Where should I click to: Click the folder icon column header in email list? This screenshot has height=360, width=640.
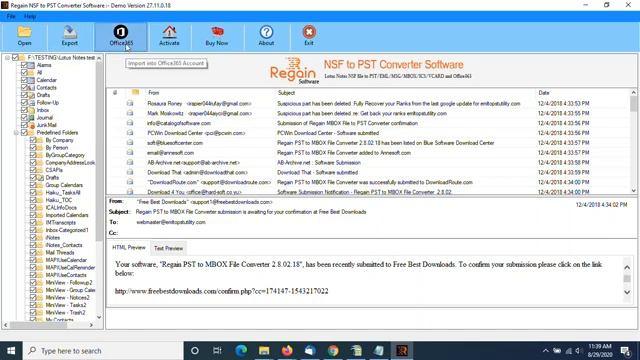(135, 93)
